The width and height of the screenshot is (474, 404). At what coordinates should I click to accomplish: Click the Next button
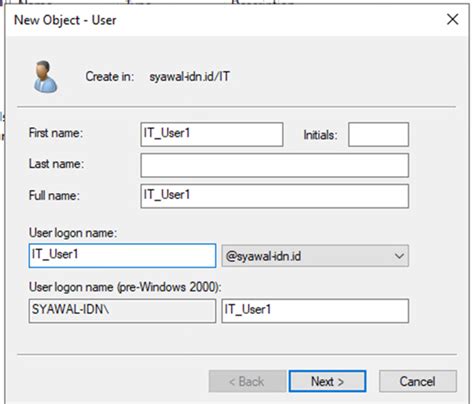click(x=327, y=381)
